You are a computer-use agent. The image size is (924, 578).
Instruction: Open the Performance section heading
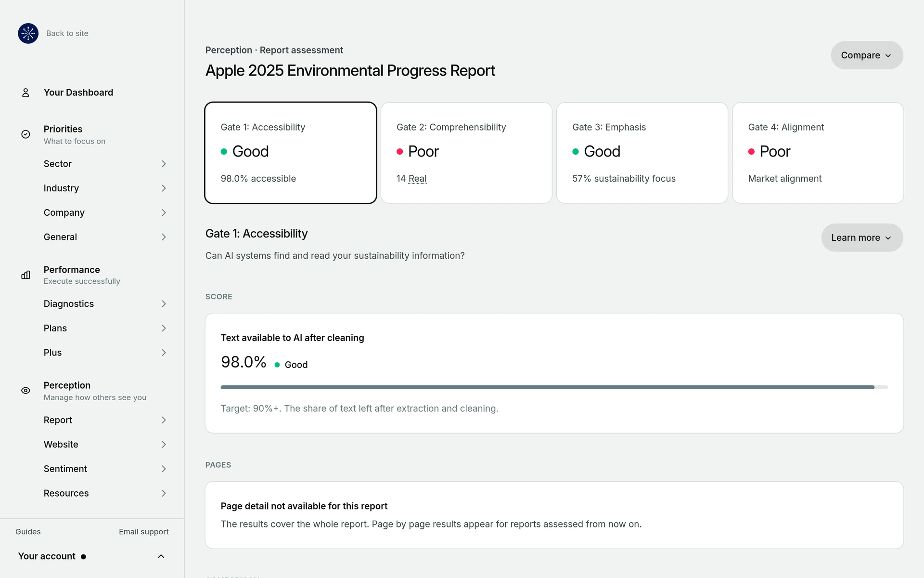(x=72, y=270)
